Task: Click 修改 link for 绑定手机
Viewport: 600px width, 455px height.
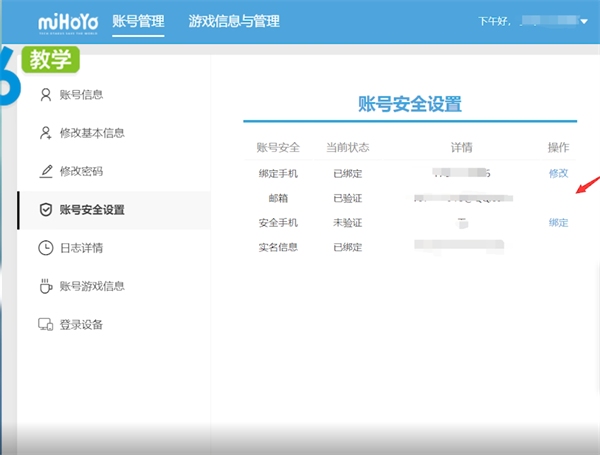Action: point(557,173)
